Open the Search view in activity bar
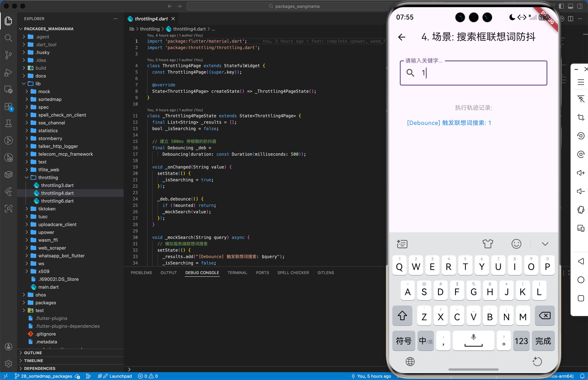588x380 pixels. click(8, 38)
